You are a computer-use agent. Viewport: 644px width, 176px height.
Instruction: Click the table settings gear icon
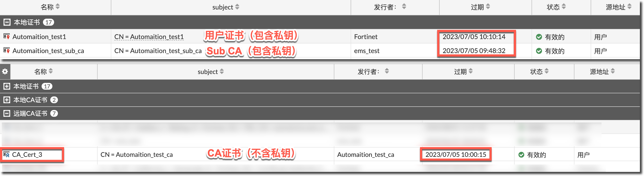pos(5,72)
